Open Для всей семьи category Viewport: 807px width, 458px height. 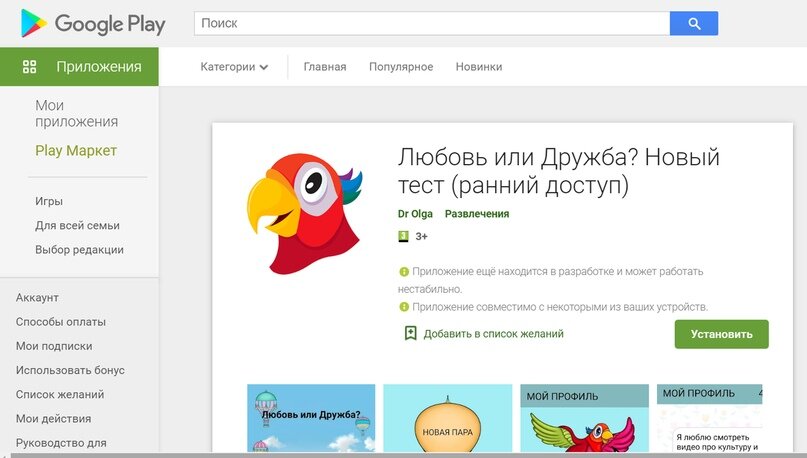[77, 225]
